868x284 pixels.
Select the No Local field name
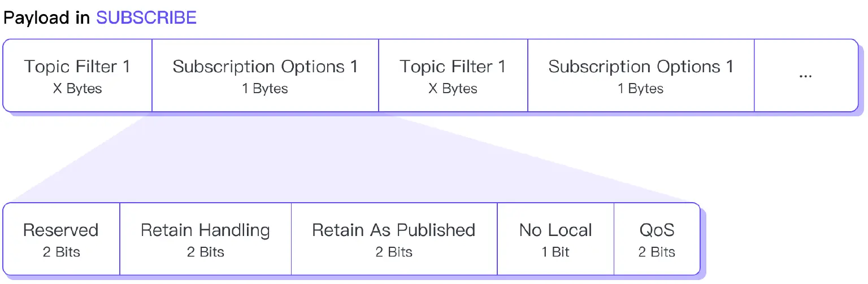(555, 230)
